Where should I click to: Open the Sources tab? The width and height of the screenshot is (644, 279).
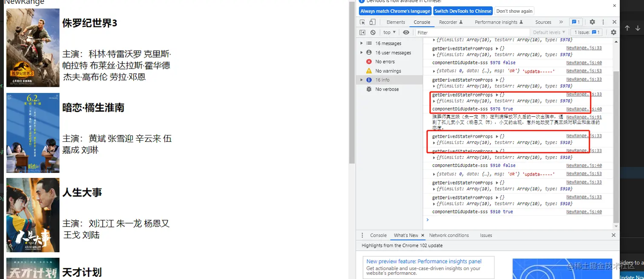pos(543,22)
